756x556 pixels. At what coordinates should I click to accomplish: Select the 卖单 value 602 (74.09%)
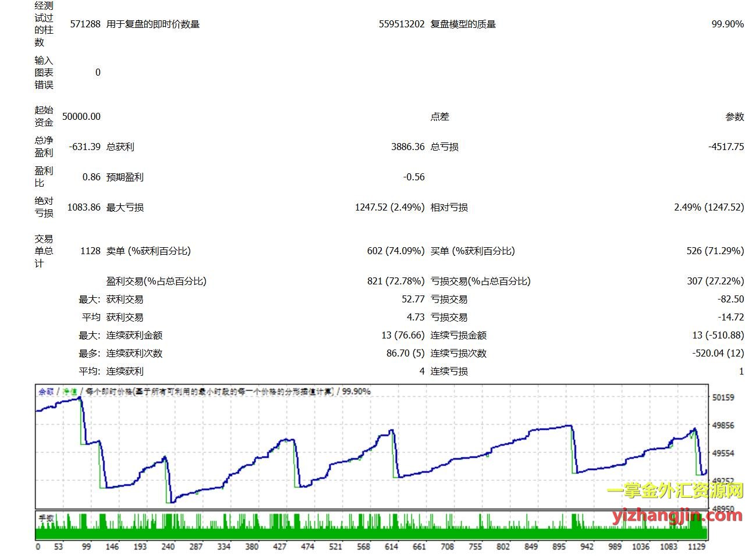395,251
